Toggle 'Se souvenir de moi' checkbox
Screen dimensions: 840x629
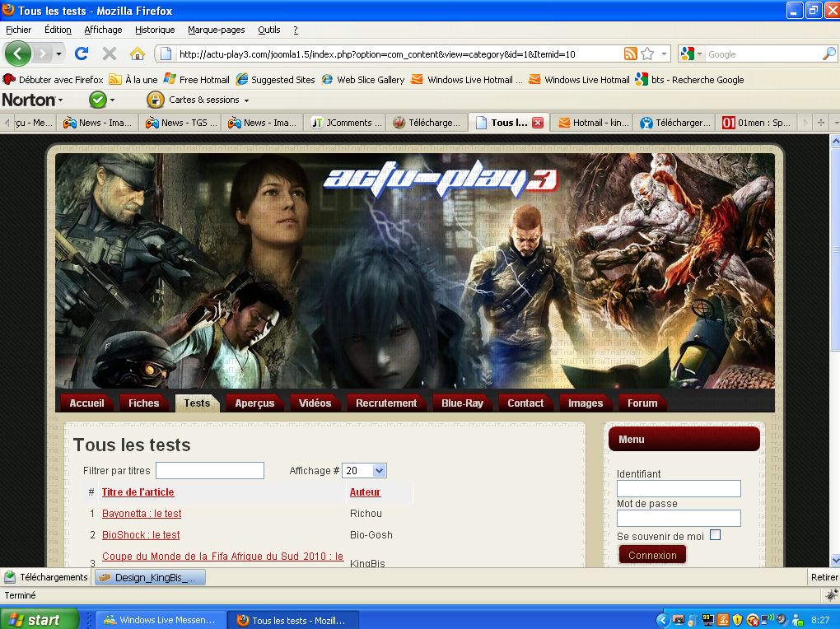715,534
